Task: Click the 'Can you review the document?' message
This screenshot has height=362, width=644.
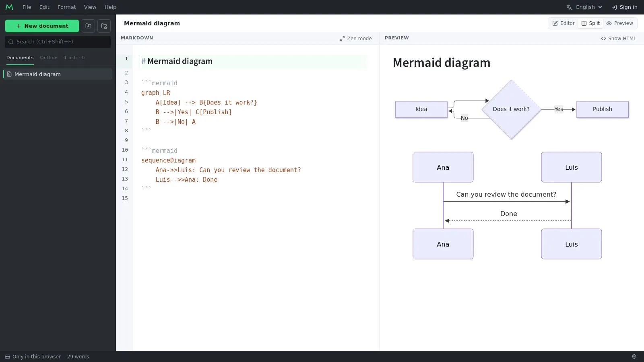Action: click(506, 195)
